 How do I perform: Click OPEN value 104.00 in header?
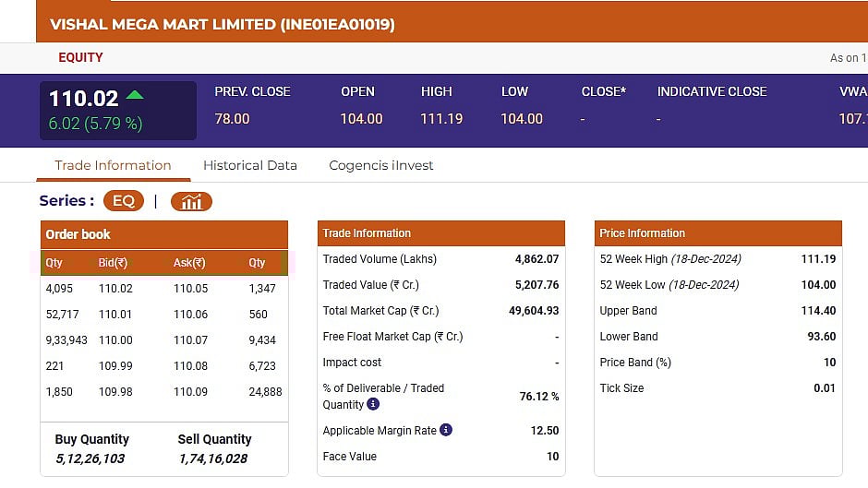[361, 119]
